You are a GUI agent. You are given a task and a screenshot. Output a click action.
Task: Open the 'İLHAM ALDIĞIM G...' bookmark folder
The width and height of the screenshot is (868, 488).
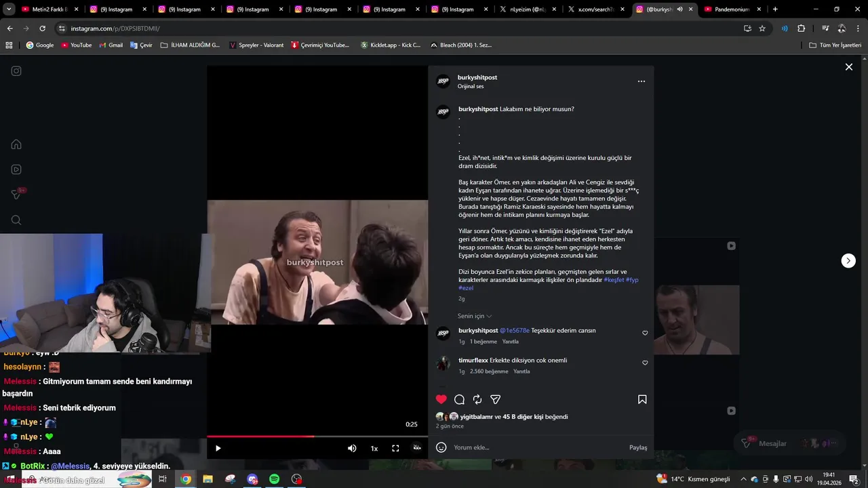click(190, 45)
